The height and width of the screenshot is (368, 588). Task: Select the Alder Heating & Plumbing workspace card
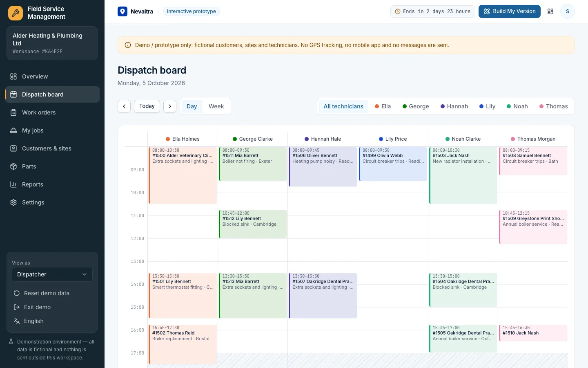[52, 43]
